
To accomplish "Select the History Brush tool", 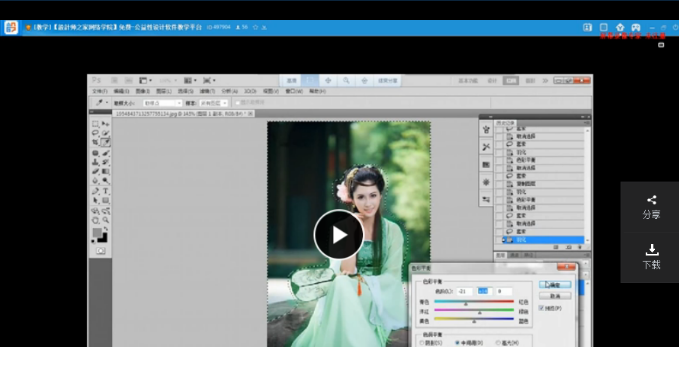I will (x=105, y=162).
